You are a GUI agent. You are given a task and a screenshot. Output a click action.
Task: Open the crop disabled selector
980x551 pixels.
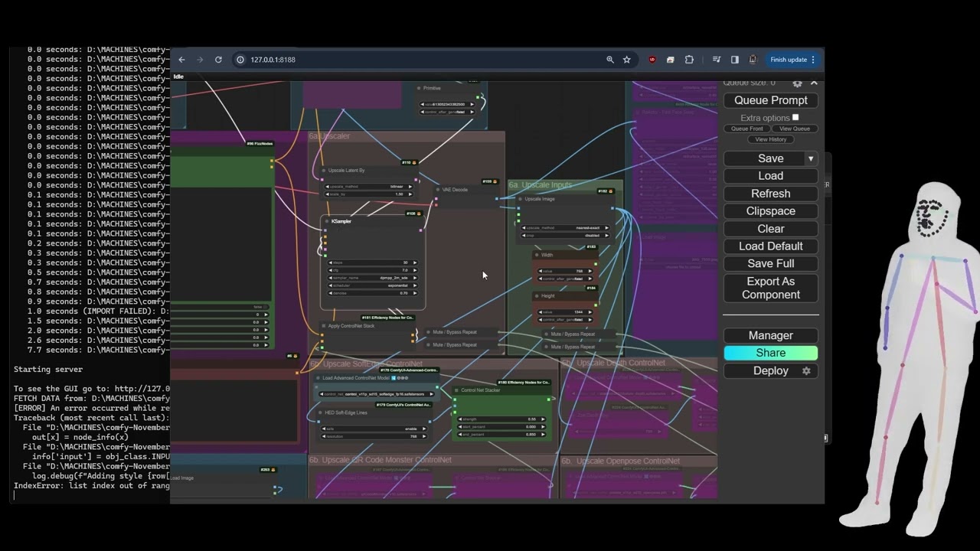point(566,235)
